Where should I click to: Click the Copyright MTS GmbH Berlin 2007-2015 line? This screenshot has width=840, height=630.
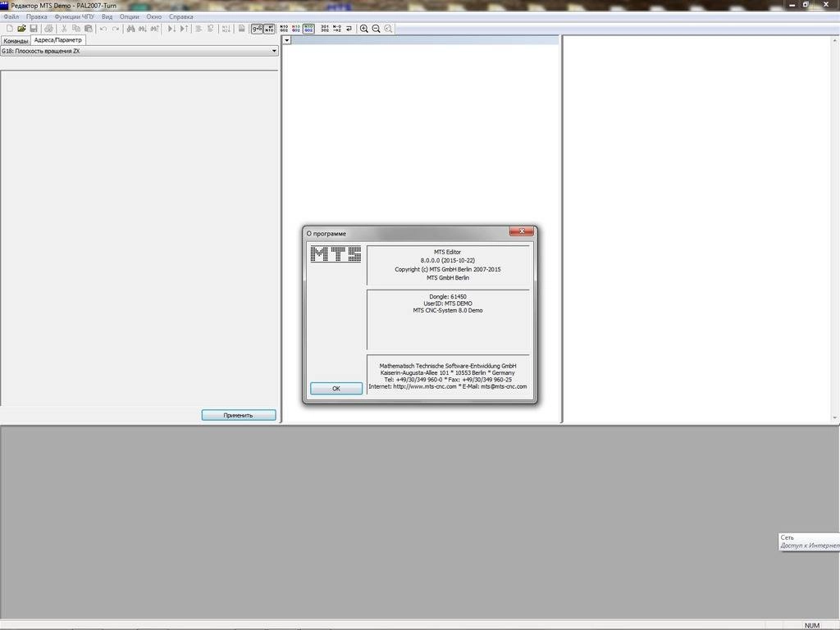[x=447, y=269]
